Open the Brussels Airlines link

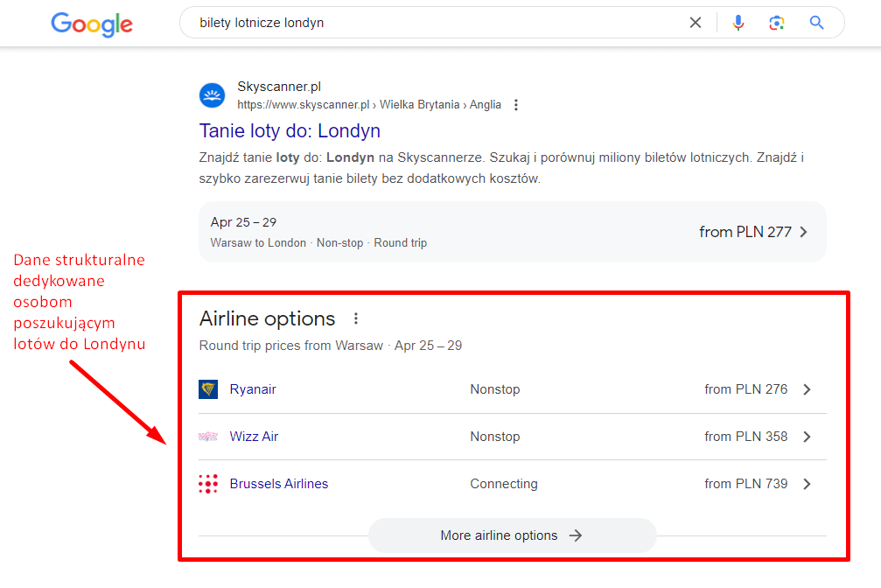pyautogui.click(x=279, y=484)
